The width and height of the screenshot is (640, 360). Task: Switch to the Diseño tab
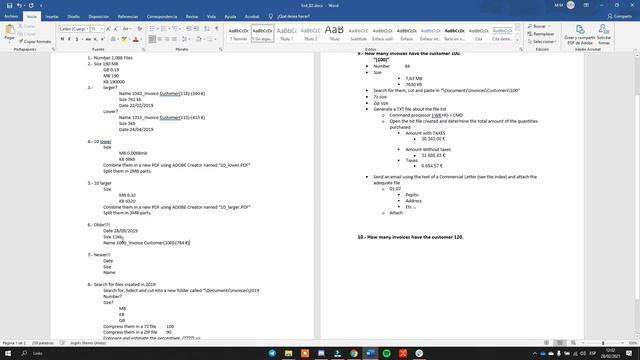coord(73,17)
